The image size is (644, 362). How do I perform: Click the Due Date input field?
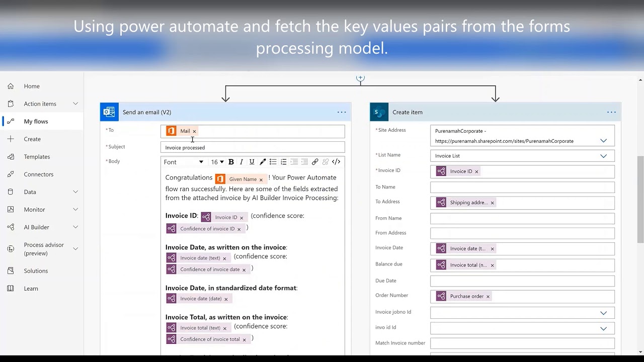[522, 281]
